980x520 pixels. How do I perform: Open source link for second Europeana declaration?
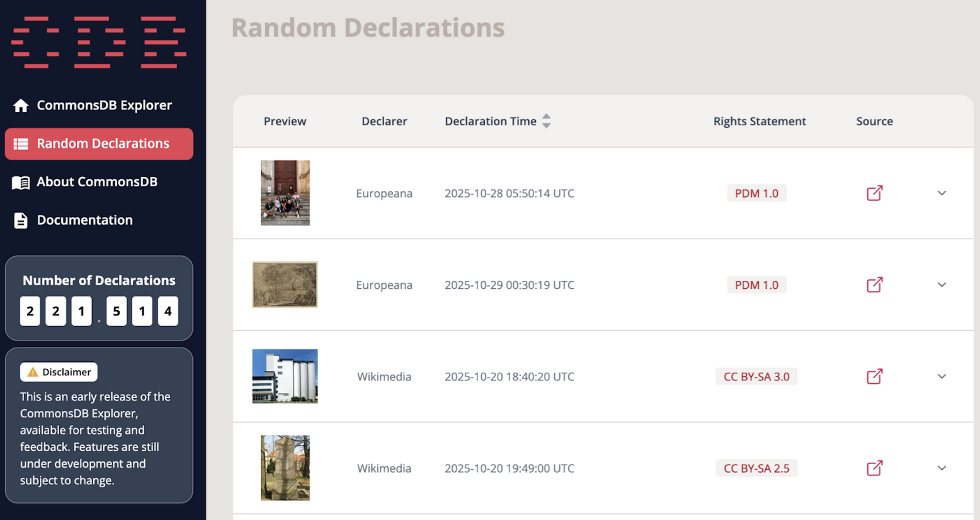click(874, 285)
